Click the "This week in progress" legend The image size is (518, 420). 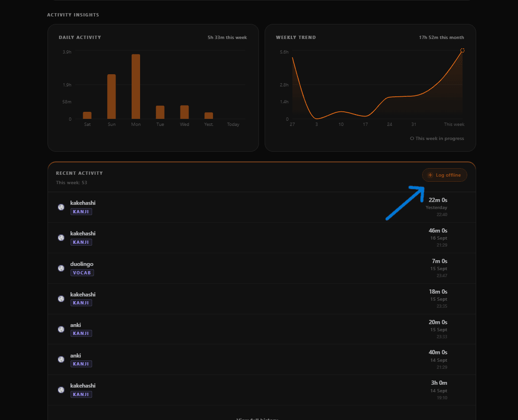(437, 138)
